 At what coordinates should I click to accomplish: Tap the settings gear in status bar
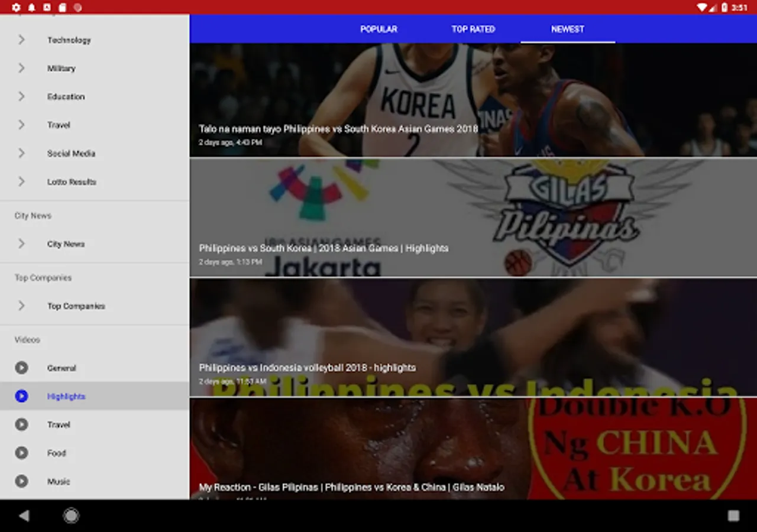[16, 8]
